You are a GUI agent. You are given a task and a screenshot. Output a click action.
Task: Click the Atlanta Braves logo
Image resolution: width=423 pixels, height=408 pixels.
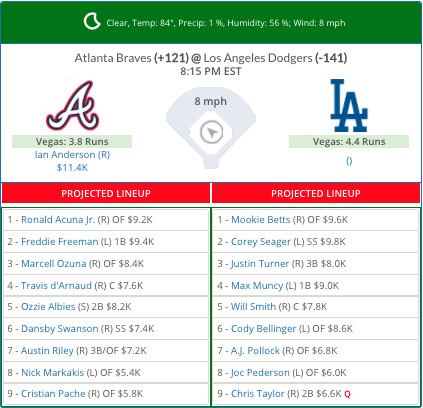[x=72, y=105]
